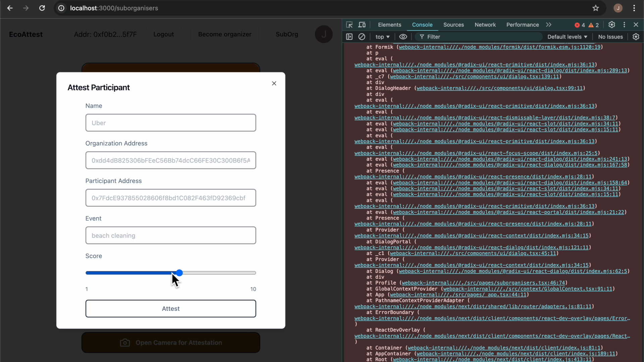
Task: Click the EcoAttest logo text
Action: click(26, 34)
